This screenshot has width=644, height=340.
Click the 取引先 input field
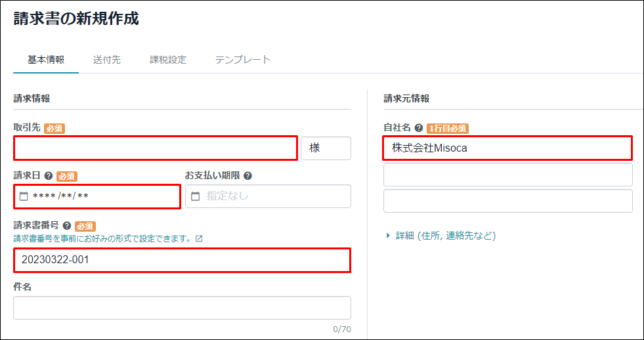pyautogui.click(x=155, y=148)
